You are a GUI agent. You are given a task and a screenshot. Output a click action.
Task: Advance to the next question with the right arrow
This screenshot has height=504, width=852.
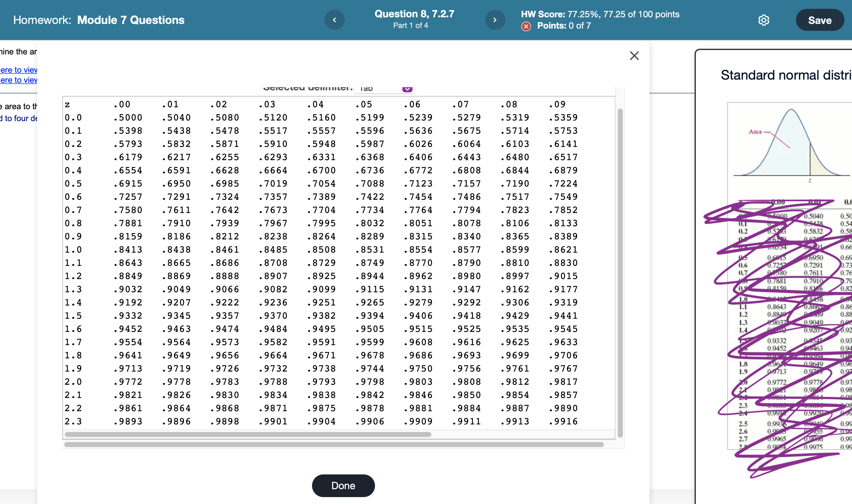click(495, 20)
